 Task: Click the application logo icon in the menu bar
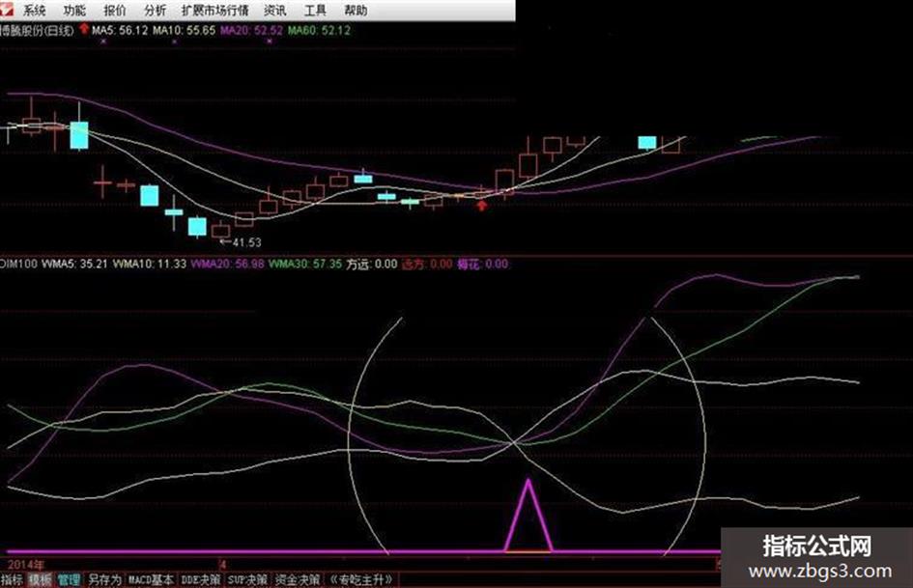click(x=7, y=8)
